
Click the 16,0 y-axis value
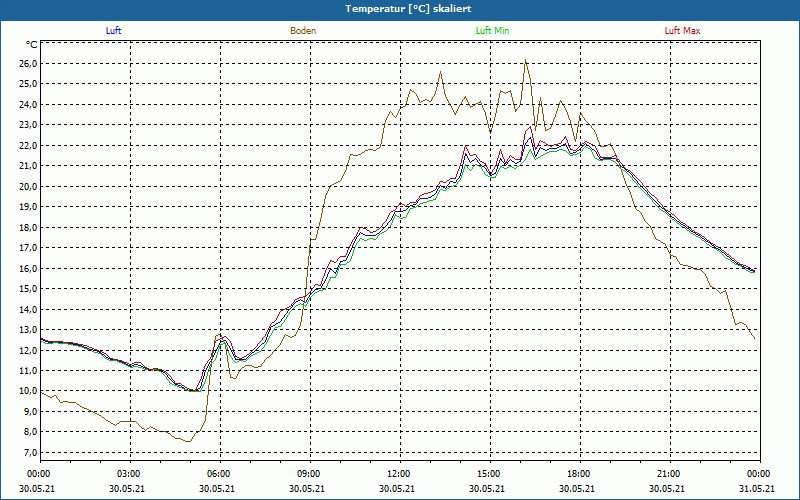point(29,268)
